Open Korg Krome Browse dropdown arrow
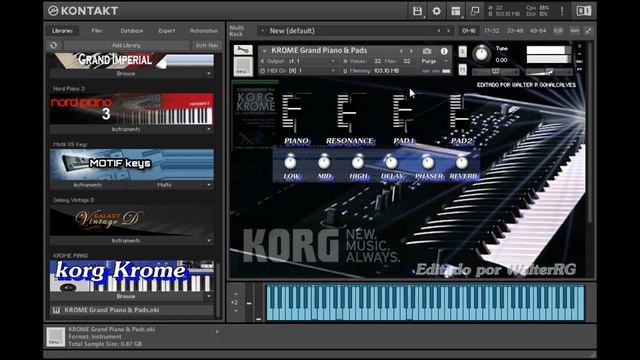This screenshot has width=640, height=360. 209,296
